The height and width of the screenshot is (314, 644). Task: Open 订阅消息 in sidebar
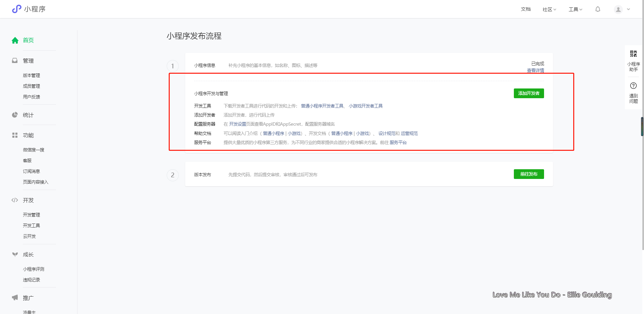point(32,171)
